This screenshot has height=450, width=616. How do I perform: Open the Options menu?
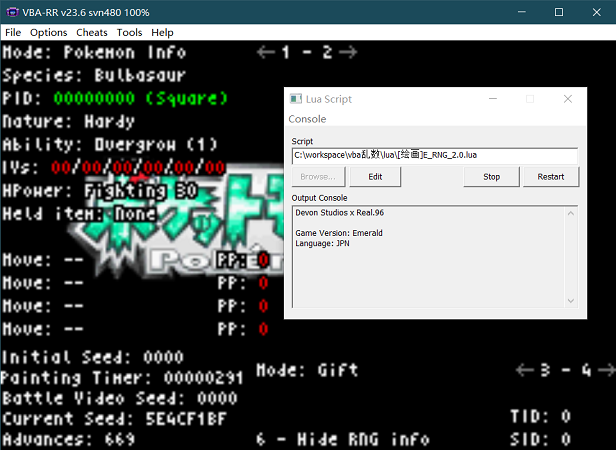pyautogui.click(x=49, y=33)
